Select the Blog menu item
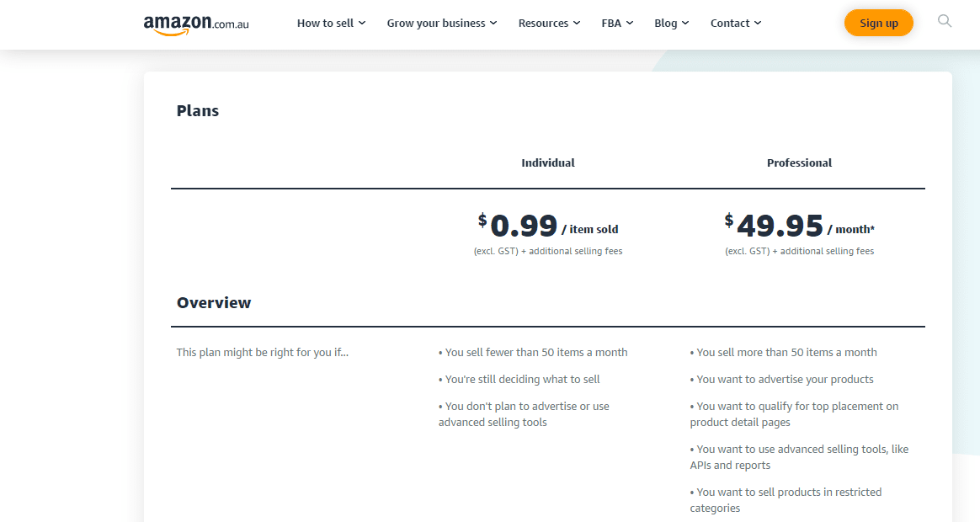This screenshot has height=522, width=980. point(665,23)
